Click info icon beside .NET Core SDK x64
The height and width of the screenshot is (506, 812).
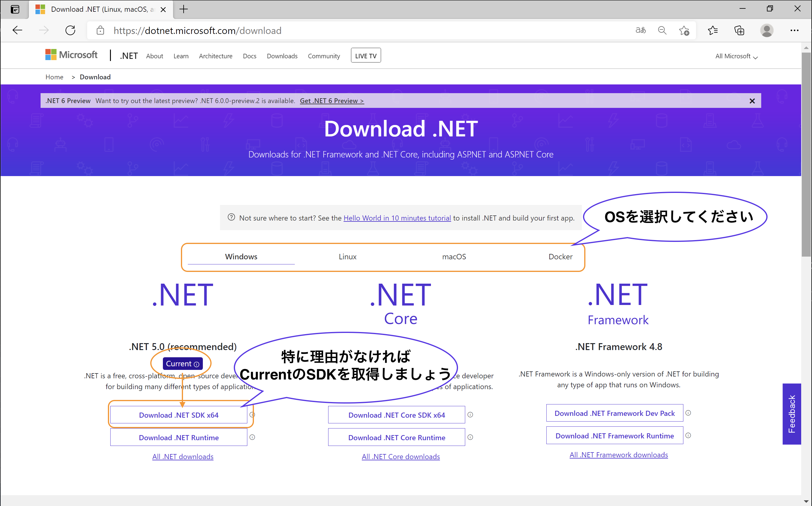(470, 415)
